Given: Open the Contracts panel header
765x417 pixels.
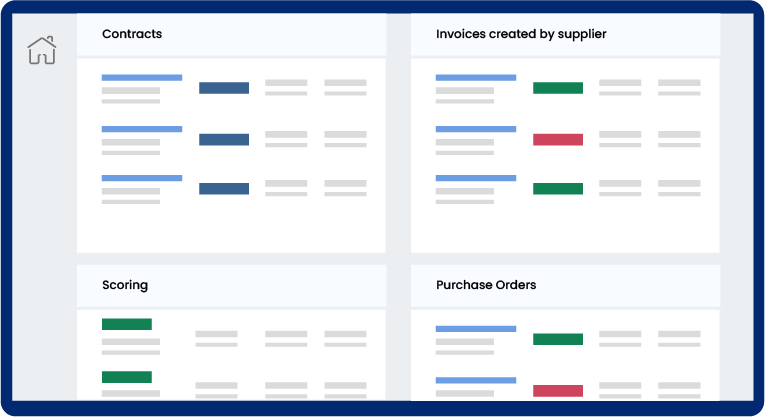Looking at the screenshot, I should pos(132,34).
